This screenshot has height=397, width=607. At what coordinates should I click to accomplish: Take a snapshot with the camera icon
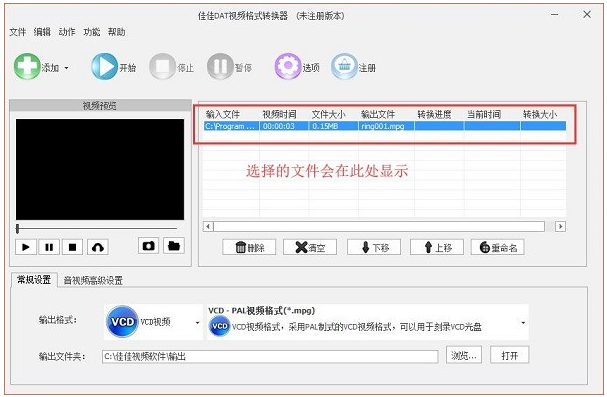pos(148,246)
